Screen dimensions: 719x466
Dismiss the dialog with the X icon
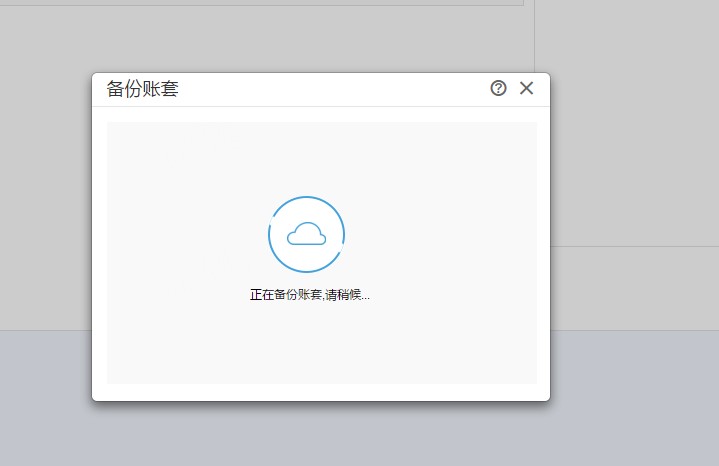pyautogui.click(x=526, y=88)
